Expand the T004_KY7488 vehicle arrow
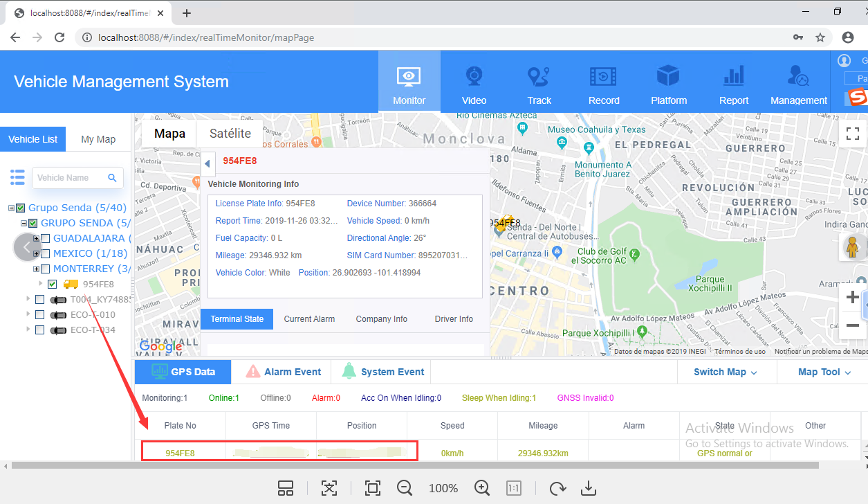Image resolution: width=868 pixels, height=504 pixels. (28, 299)
